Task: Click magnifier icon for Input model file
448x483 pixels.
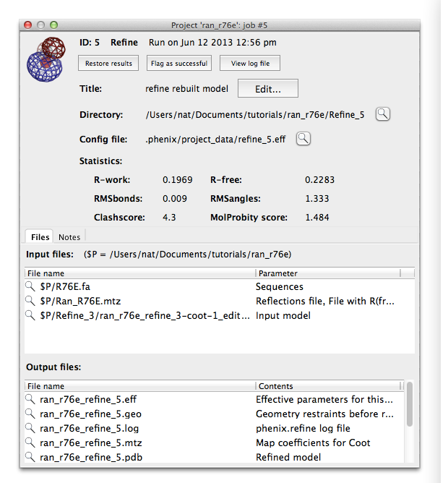Action: click(30, 315)
